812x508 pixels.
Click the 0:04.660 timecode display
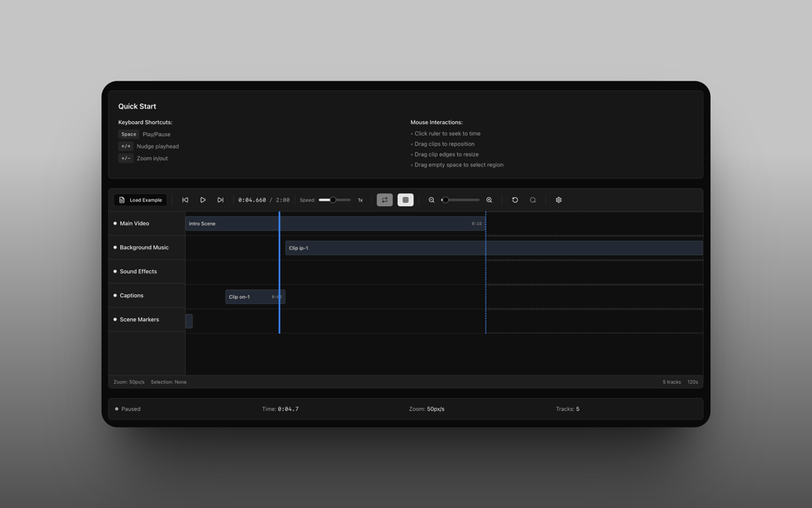coord(252,200)
